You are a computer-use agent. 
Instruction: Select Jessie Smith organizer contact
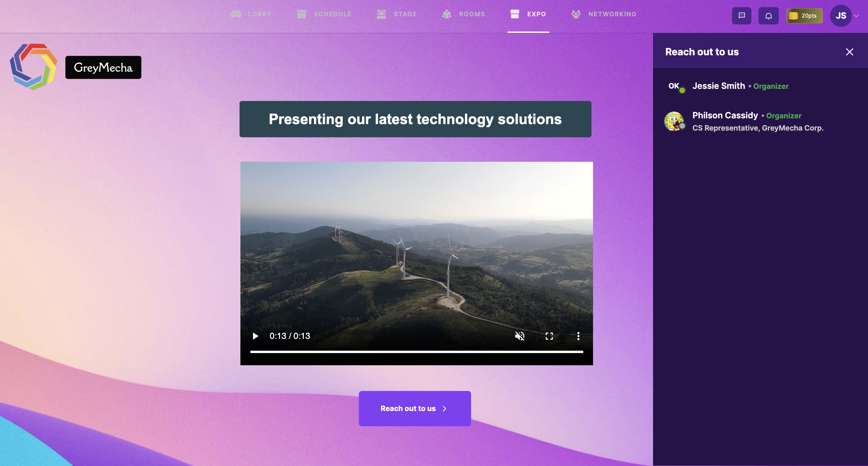pyautogui.click(x=718, y=86)
